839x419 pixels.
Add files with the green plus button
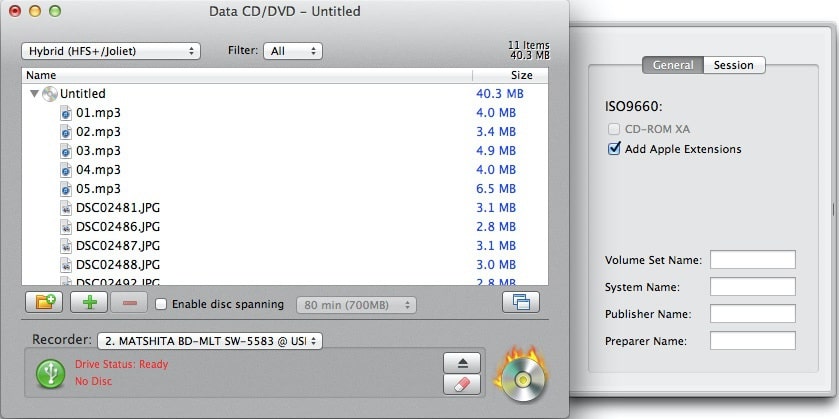point(89,302)
